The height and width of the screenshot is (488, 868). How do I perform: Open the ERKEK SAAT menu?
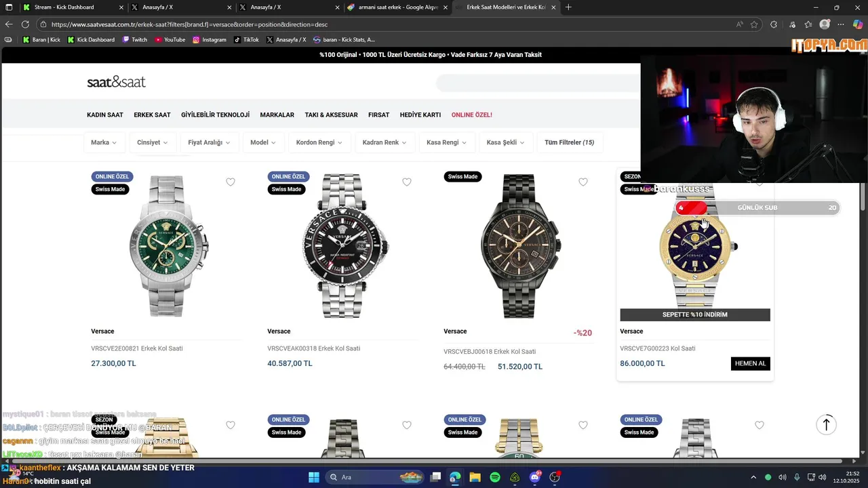[x=152, y=115]
